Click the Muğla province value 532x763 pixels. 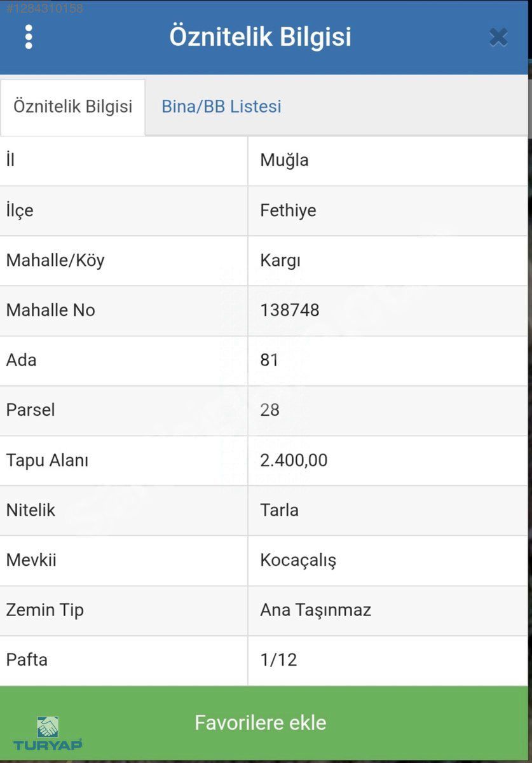tap(284, 160)
